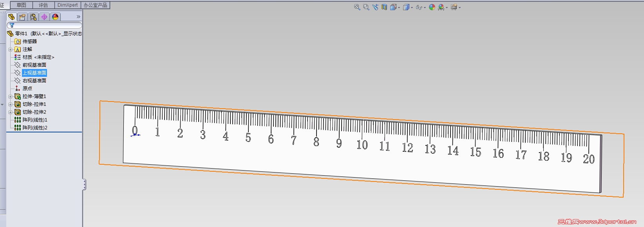The height and width of the screenshot is (227, 644).
Task: Select the 前视基准面 plane
Action: point(34,65)
